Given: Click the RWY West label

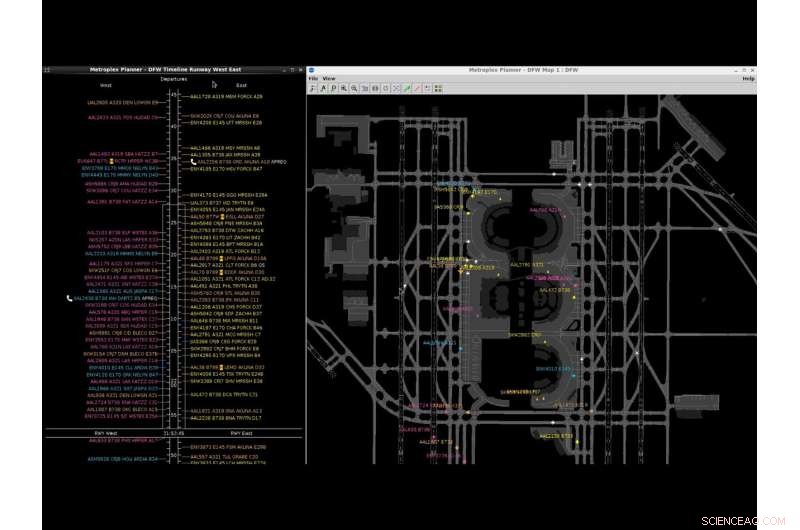Looking at the screenshot, I should point(106,433).
